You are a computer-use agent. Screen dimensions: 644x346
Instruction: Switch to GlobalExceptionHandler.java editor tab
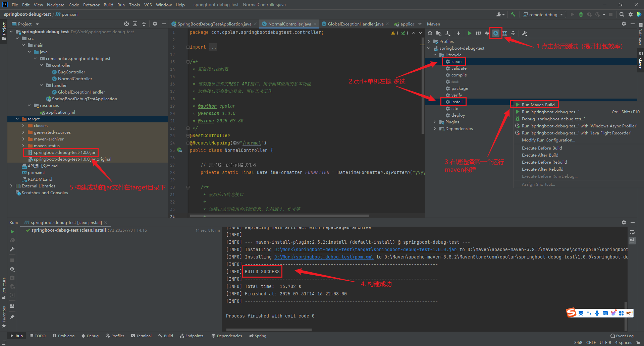(x=355, y=24)
